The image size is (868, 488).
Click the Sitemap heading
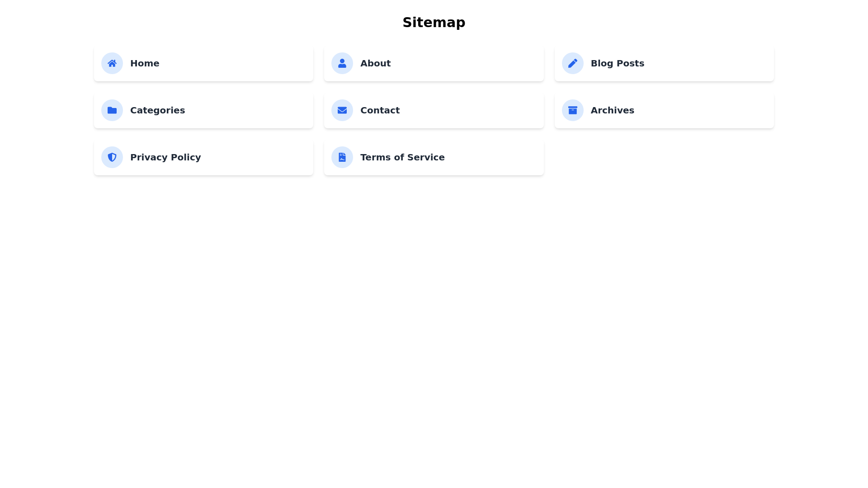click(434, 22)
